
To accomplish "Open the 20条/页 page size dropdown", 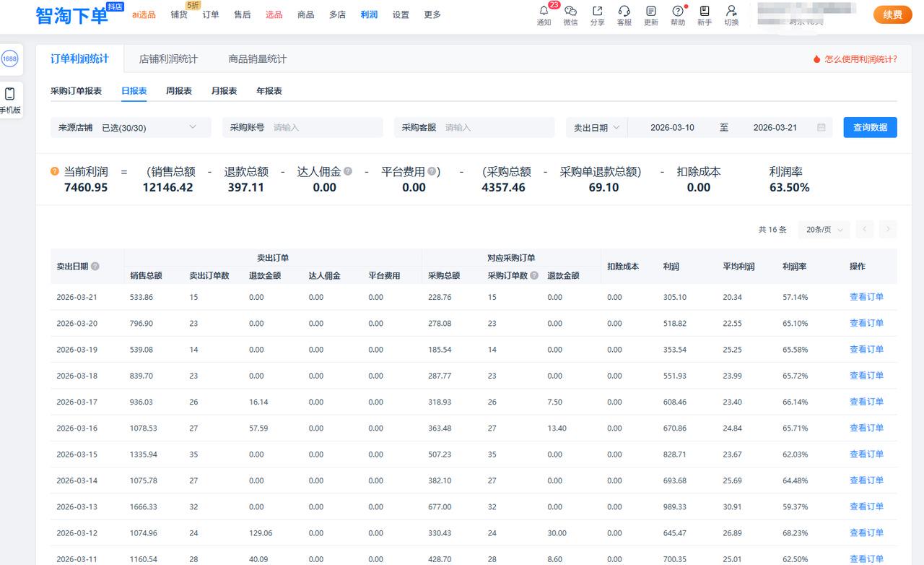I will point(824,230).
